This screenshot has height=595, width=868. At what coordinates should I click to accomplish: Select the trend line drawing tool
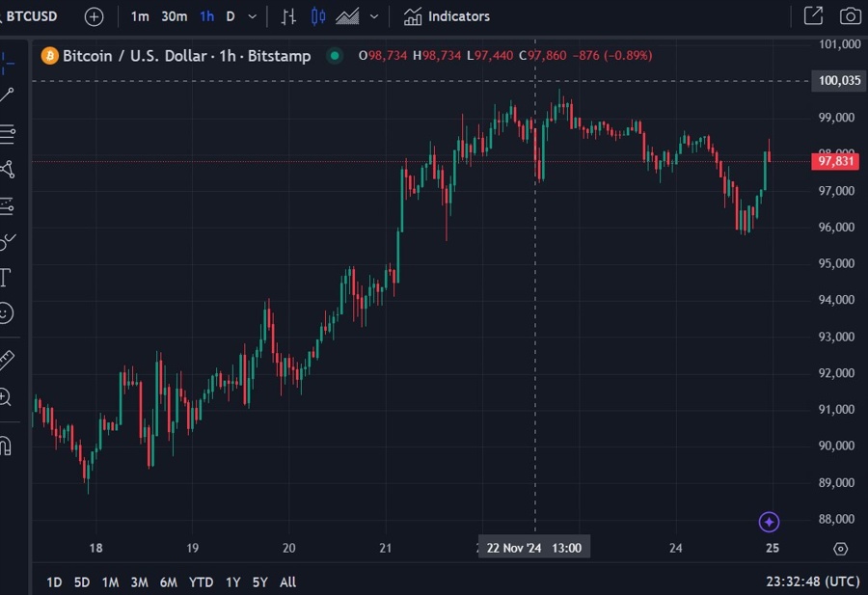pyautogui.click(x=7, y=95)
